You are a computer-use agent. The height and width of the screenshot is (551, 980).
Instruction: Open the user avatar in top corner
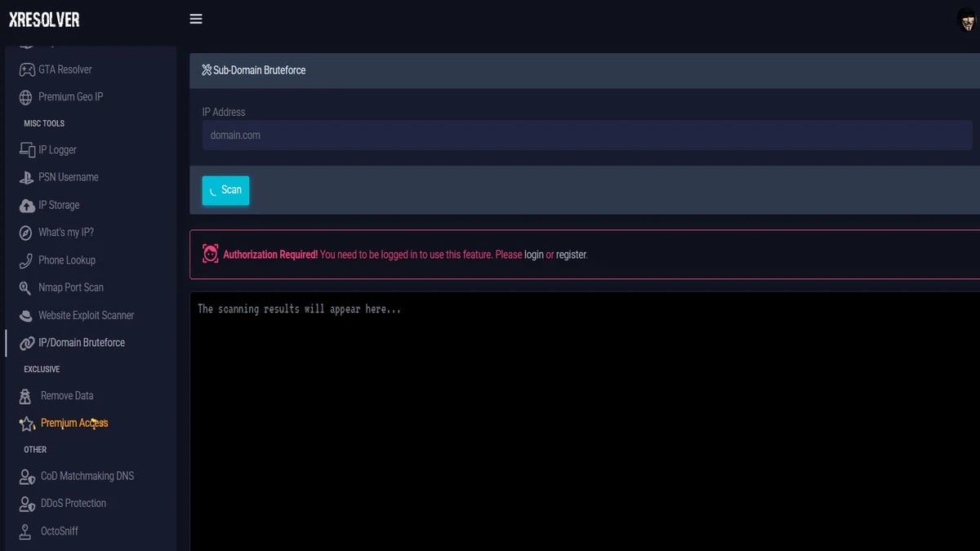click(967, 20)
